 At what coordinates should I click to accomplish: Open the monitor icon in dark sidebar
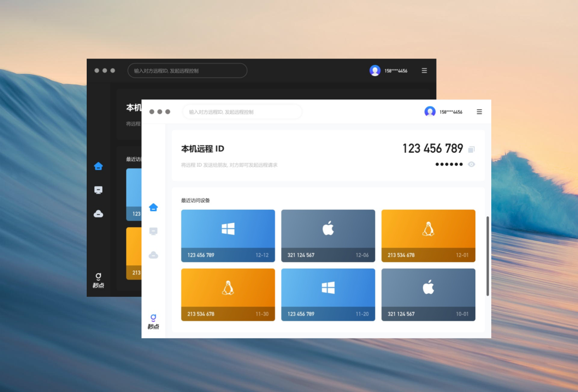coord(98,190)
